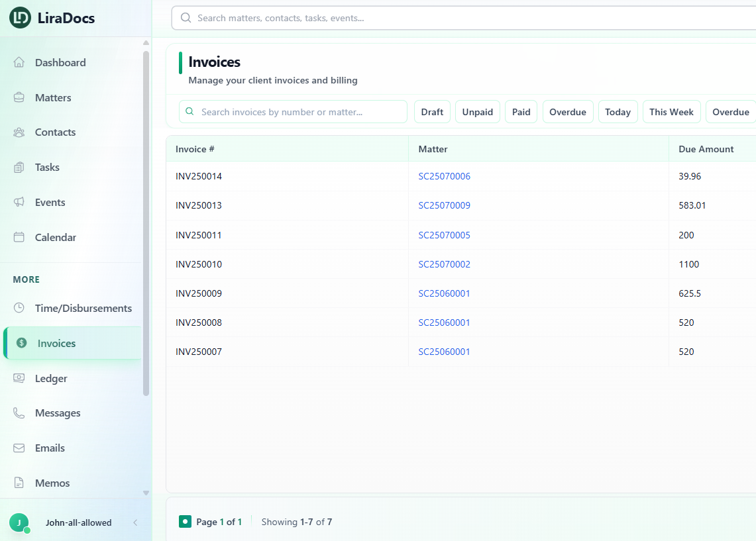The height and width of the screenshot is (541, 756).
Task: Enable the Paid invoice filter
Action: tap(521, 112)
